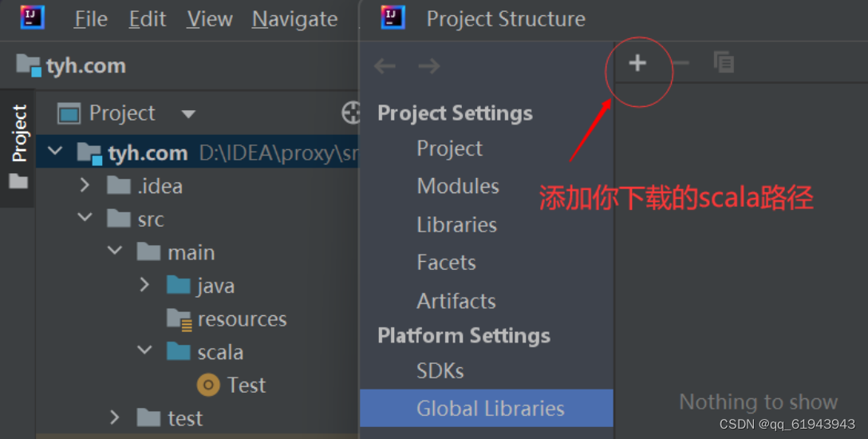Viewport: 868px width, 439px height.
Task: Select SDKs under Platform Settings
Action: [440, 371]
